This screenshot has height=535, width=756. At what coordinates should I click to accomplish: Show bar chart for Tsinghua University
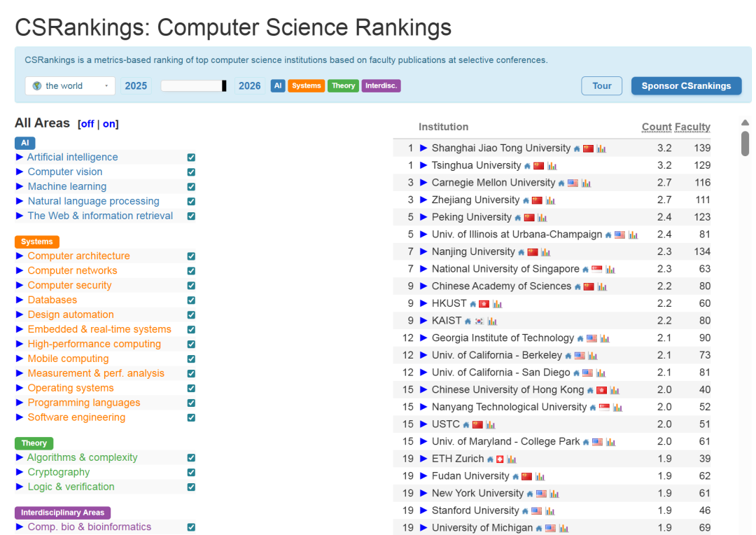click(552, 166)
